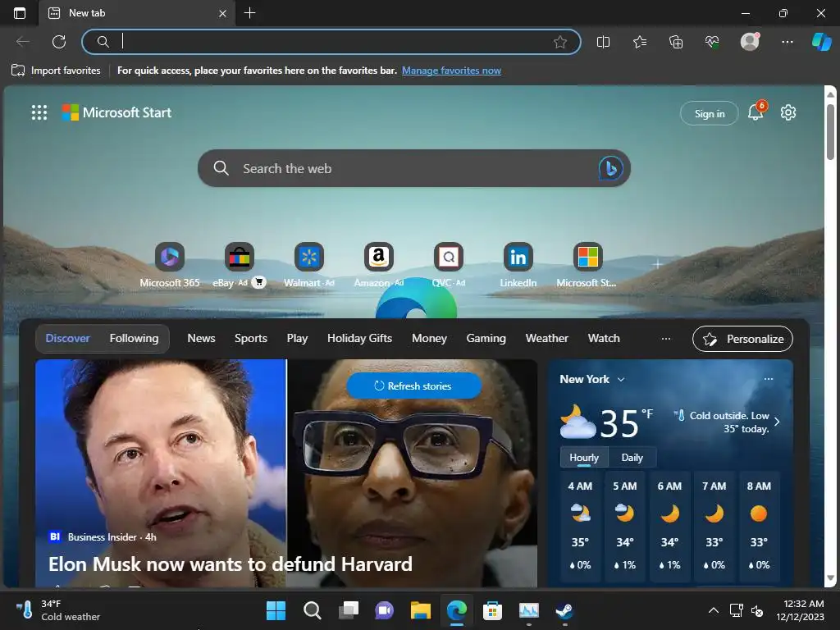Expand more feed categories ellipsis
The image size is (840, 630).
tap(666, 339)
